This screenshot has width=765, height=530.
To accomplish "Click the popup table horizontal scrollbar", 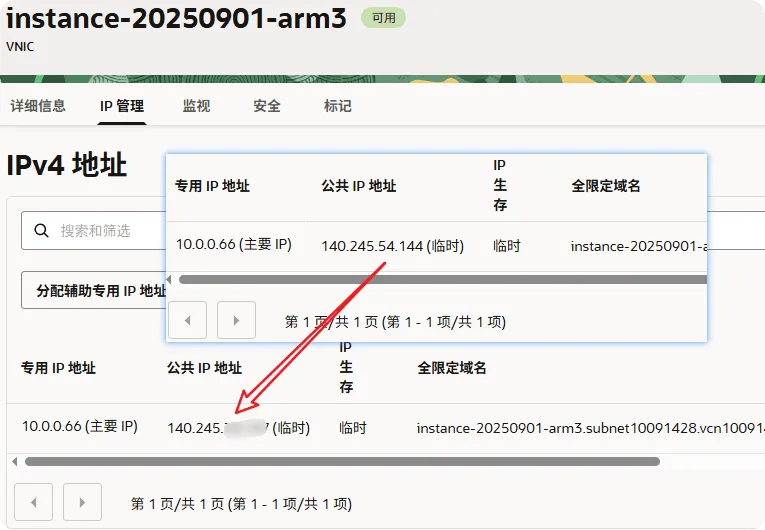I will point(443,279).
